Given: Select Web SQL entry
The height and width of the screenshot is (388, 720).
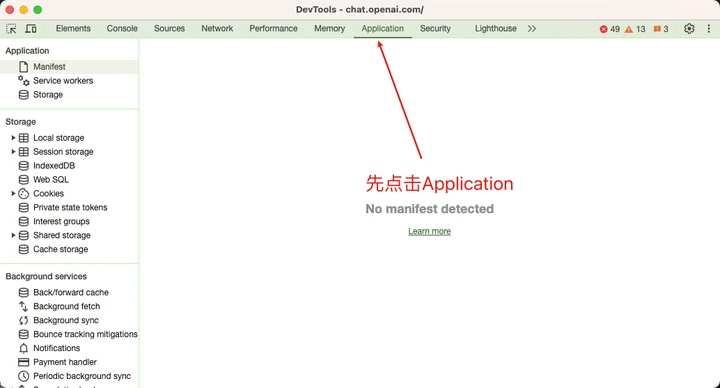Looking at the screenshot, I should (51, 180).
